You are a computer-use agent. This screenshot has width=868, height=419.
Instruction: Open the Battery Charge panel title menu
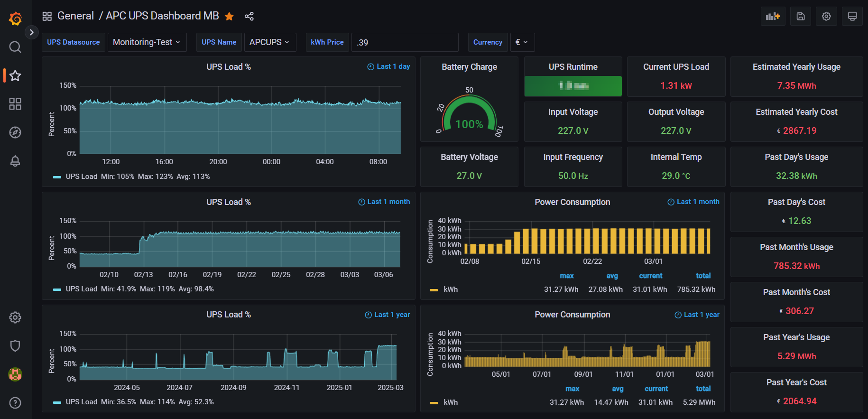pyautogui.click(x=469, y=67)
